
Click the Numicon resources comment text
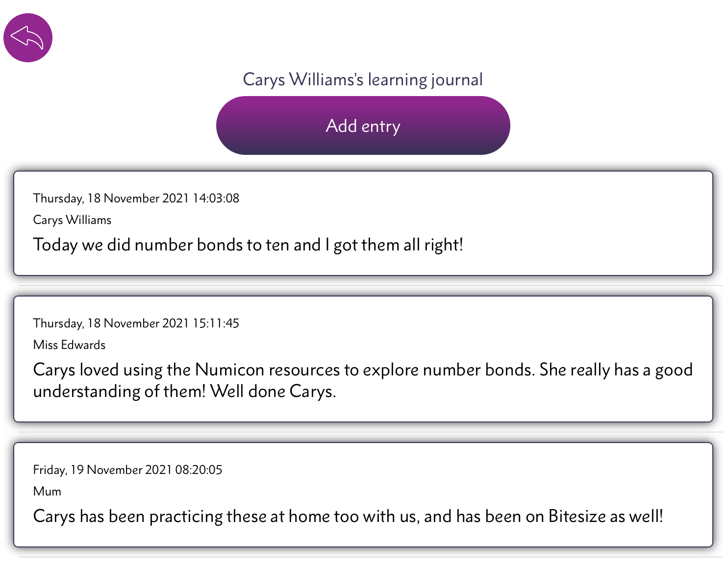[363, 380]
